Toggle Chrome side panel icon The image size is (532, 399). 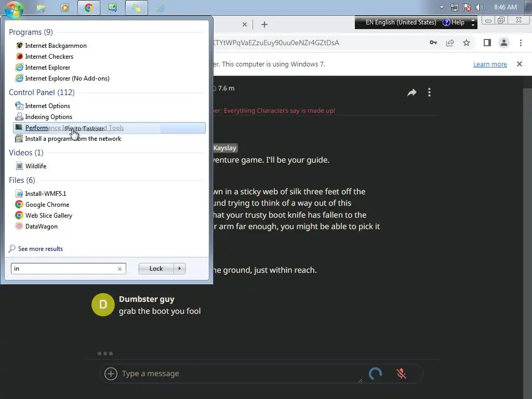(x=487, y=43)
